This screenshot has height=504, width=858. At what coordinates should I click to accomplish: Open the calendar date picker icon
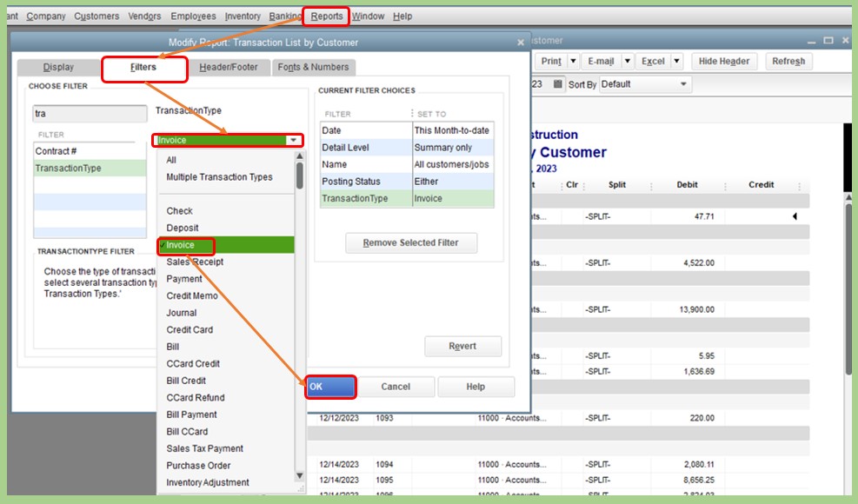pos(557,84)
